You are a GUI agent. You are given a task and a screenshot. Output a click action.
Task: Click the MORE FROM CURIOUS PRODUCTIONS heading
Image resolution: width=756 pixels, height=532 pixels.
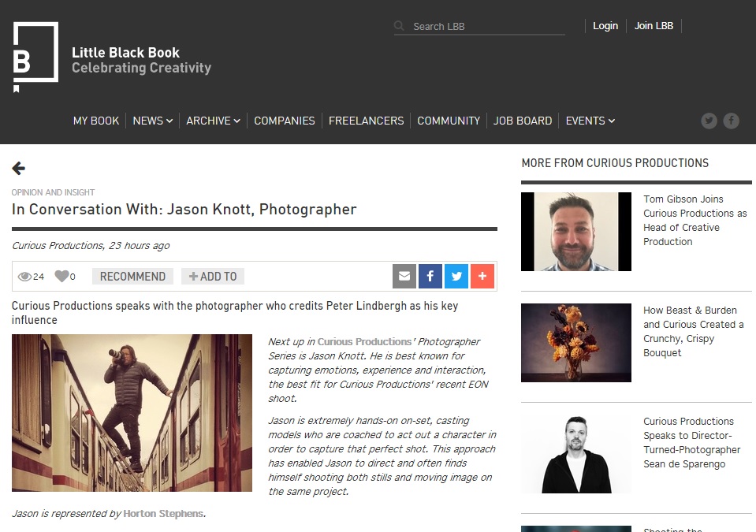[x=615, y=163]
